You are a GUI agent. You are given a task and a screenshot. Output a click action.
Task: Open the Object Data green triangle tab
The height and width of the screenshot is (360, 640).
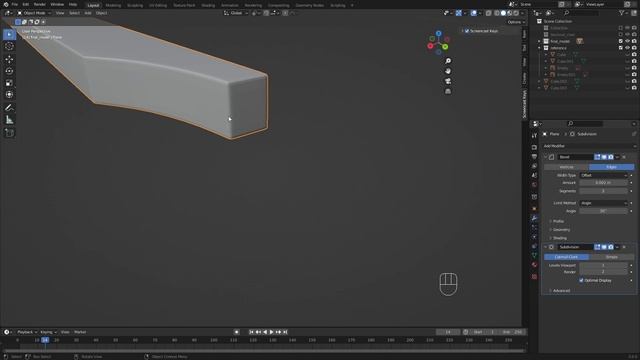(x=534, y=256)
